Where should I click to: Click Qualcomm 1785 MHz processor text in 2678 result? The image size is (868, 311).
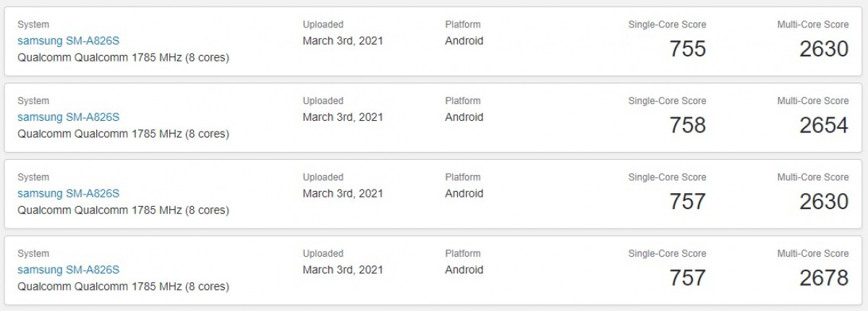[123, 286]
